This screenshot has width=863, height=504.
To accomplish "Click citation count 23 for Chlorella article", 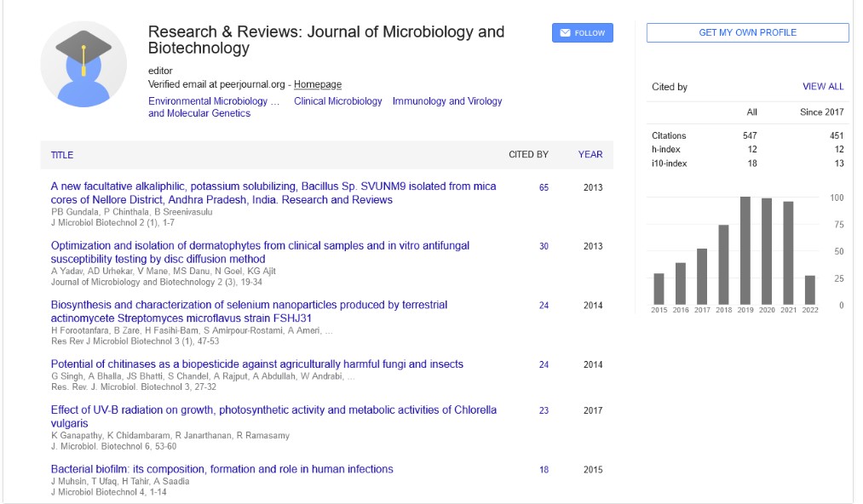I will tap(544, 410).
